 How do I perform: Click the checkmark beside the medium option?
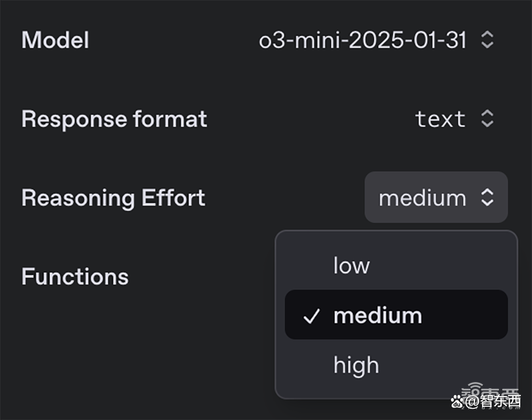[311, 316]
